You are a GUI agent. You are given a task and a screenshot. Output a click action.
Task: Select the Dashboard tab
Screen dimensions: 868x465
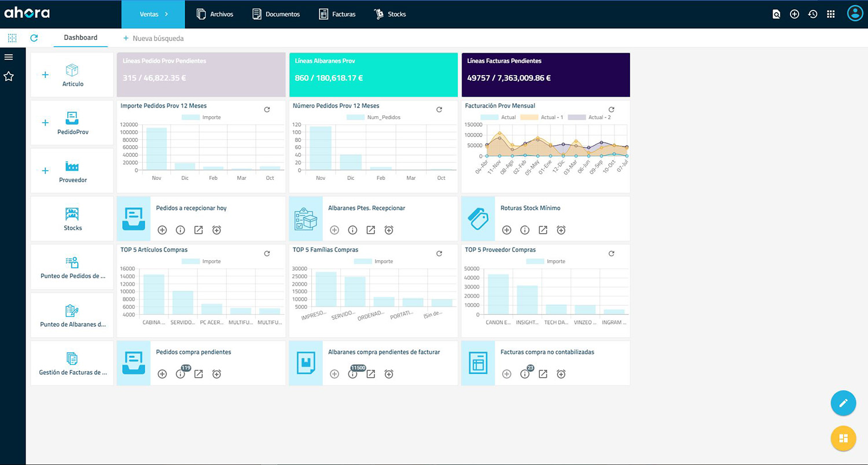point(80,38)
